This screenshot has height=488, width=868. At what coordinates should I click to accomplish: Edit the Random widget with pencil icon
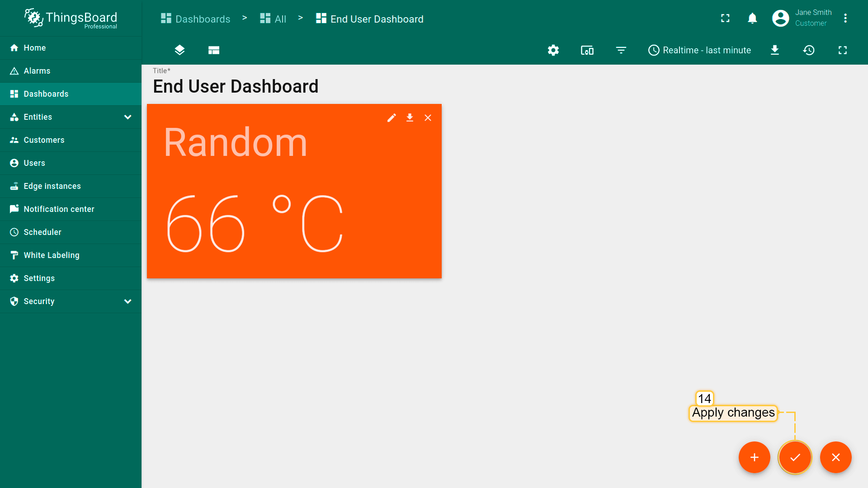point(392,118)
